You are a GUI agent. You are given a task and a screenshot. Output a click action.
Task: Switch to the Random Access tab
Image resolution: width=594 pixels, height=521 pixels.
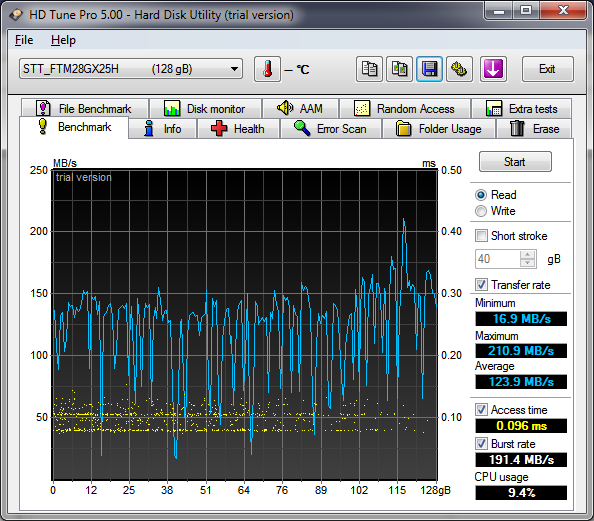405,109
